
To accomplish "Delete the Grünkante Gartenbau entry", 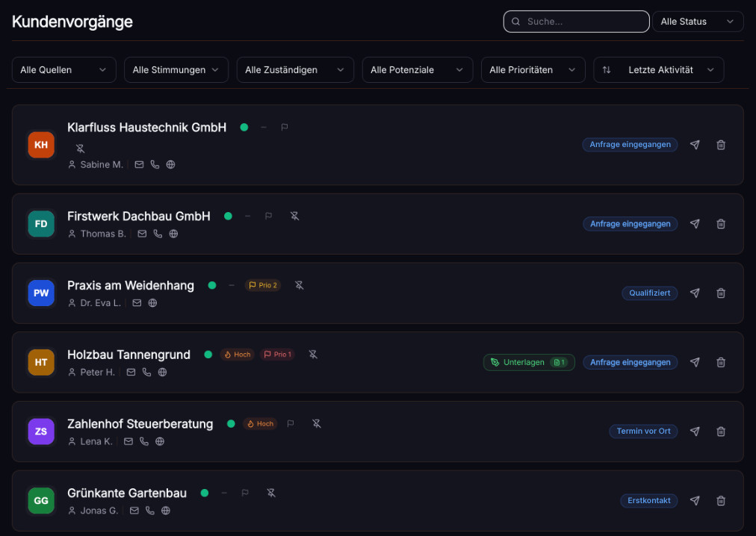I will pos(721,500).
